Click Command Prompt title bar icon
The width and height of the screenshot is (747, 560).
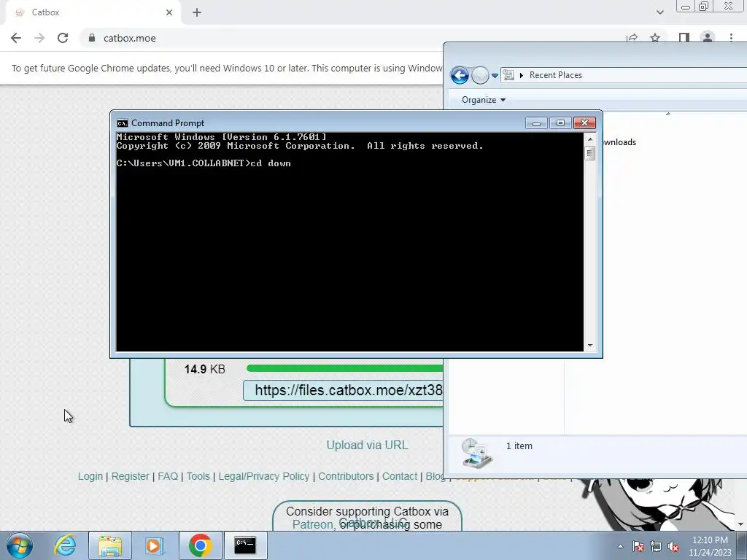point(123,123)
